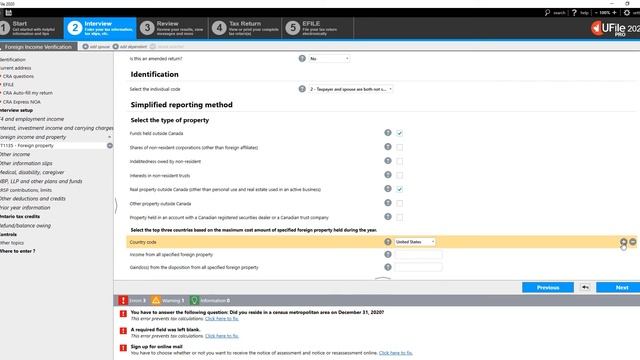The width and height of the screenshot is (640, 360).
Task: Click error icon for required field left blank
Action: 123,331
